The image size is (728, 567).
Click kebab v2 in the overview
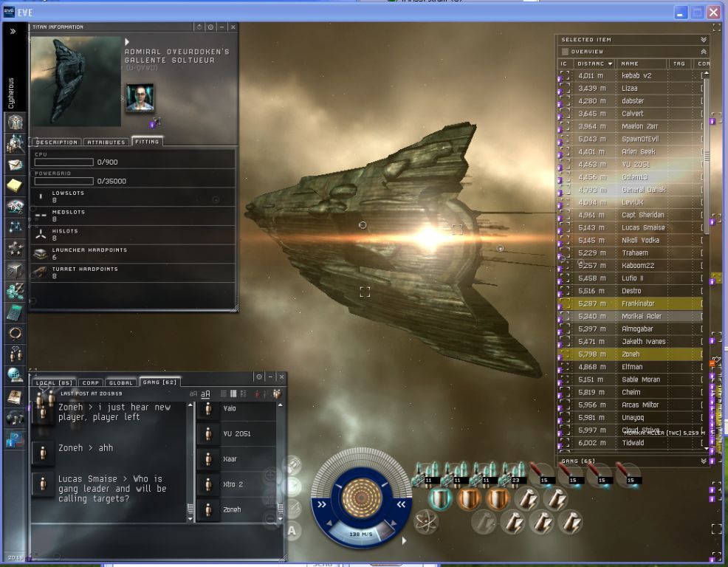click(x=630, y=76)
